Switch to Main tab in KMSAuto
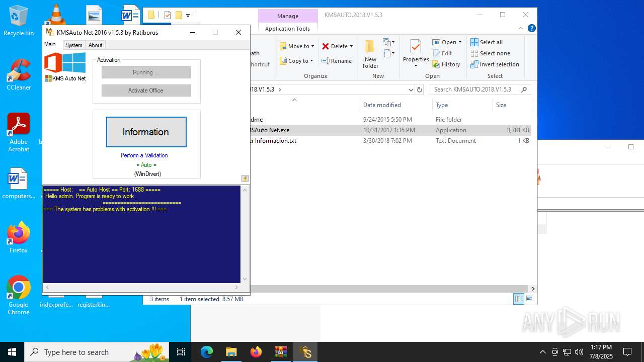Screen dimensions: 644x362 (x=50, y=44)
